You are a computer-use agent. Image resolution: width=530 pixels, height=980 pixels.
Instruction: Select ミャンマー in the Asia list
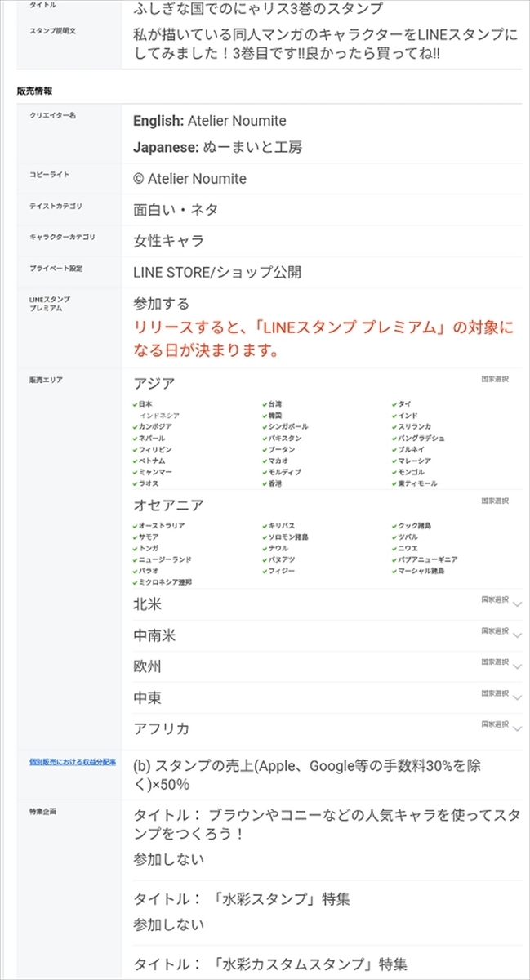pos(152,473)
